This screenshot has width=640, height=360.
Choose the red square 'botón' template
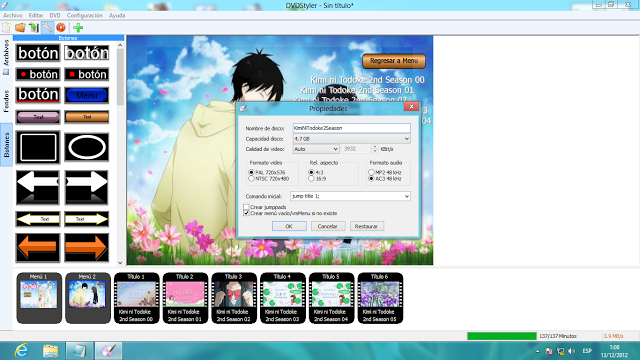87,74
